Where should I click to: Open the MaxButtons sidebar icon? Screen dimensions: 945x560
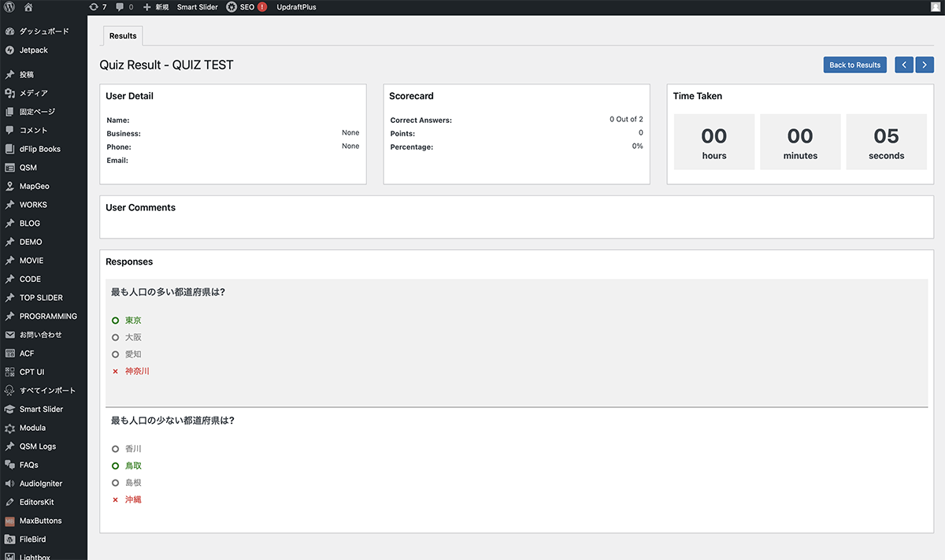click(9, 521)
